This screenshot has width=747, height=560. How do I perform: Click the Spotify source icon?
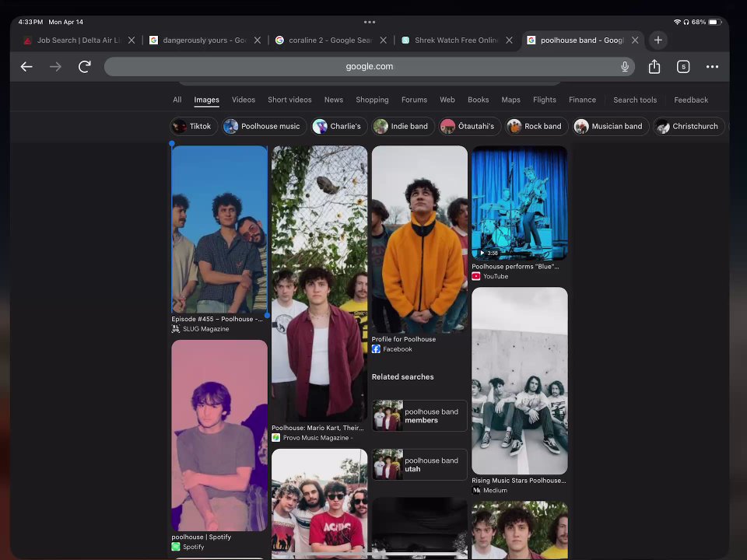tap(176, 547)
